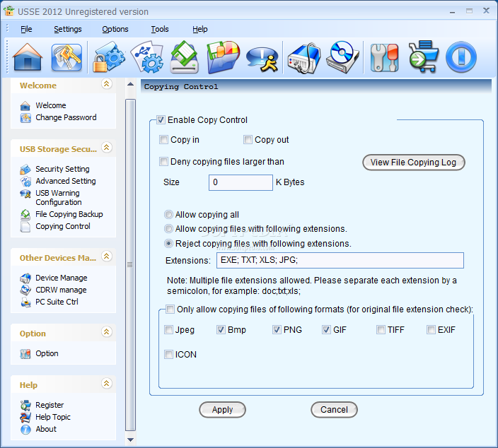Viewport: 498px width, 448px height.
Task: Click the wrench and screwdriver options icon
Action: (384, 58)
